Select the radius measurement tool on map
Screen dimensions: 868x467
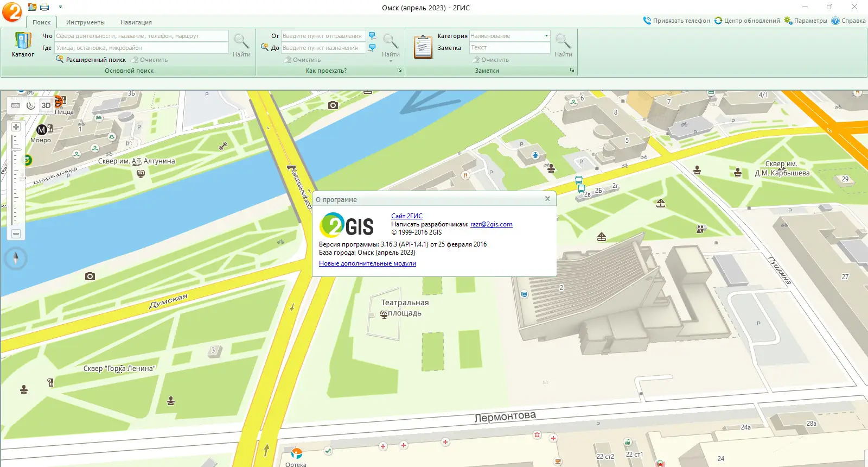click(x=31, y=105)
